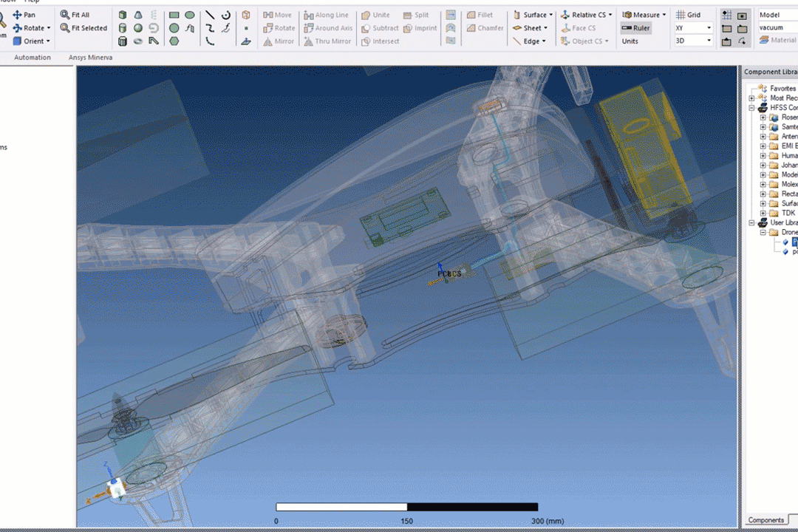Click the PCBCS coordinate system label
The width and height of the screenshot is (798, 532).
pyautogui.click(x=449, y=274)
